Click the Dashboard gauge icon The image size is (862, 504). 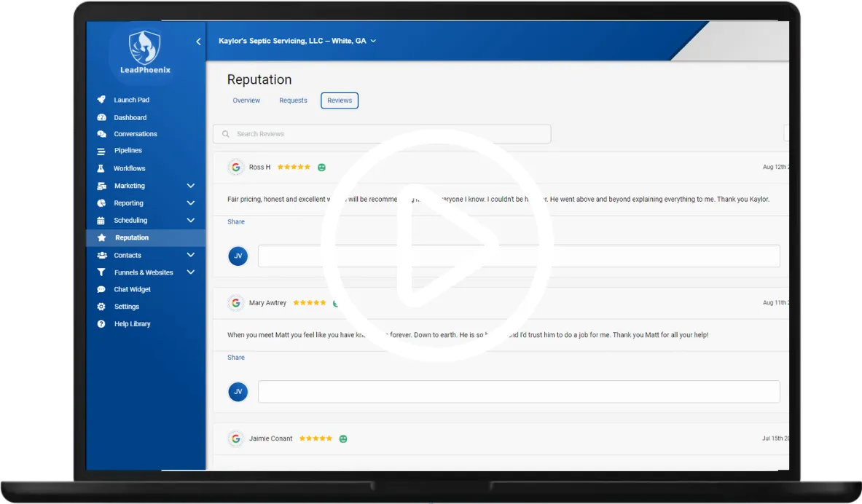[x=101, y=117]
